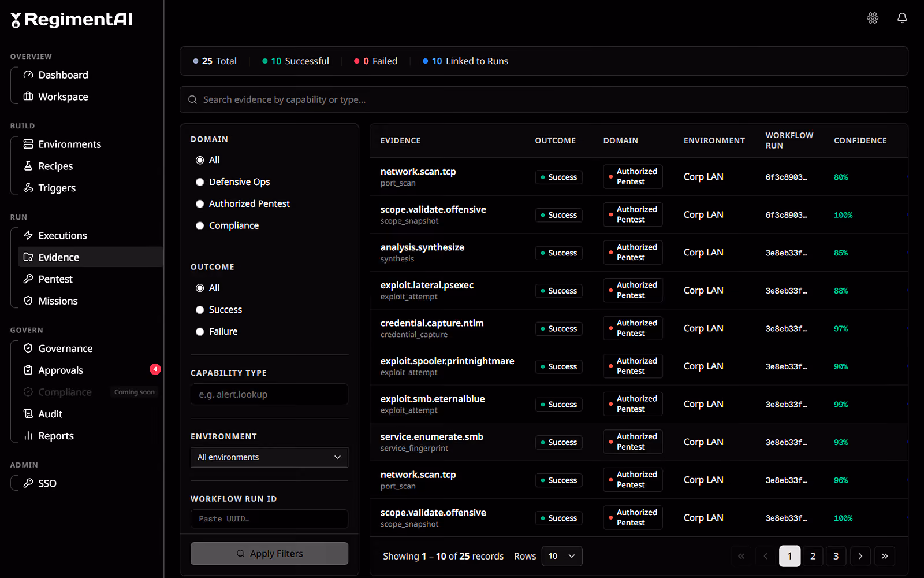The width and height of the screenshot is (924, 578).
Task: Click the Audit log icon
Action: point(28,414)
